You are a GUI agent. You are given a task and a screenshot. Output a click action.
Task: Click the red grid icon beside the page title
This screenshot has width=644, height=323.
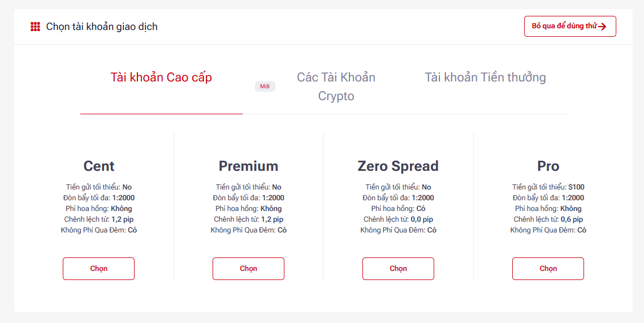(36, 27)
